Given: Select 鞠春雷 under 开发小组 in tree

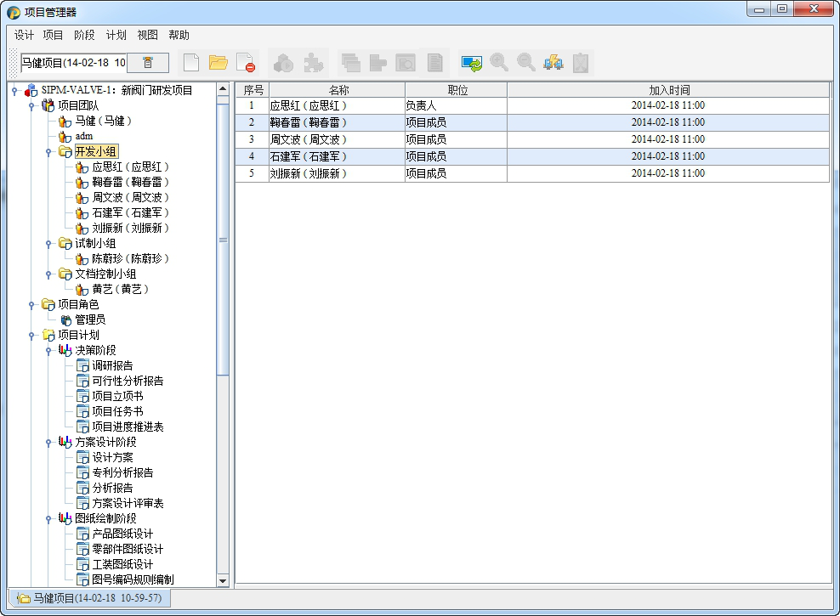Looking at the screenshot, I should tap(130, 183).
